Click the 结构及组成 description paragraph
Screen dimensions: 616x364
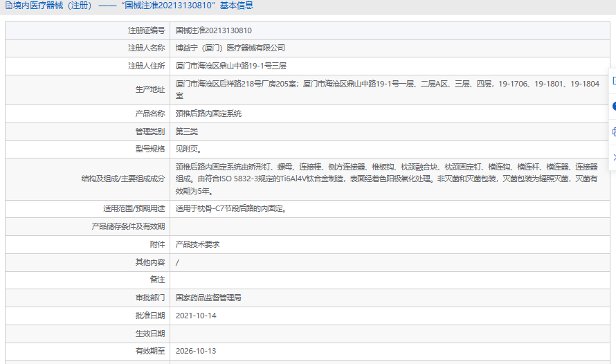(x=387, y=179)
